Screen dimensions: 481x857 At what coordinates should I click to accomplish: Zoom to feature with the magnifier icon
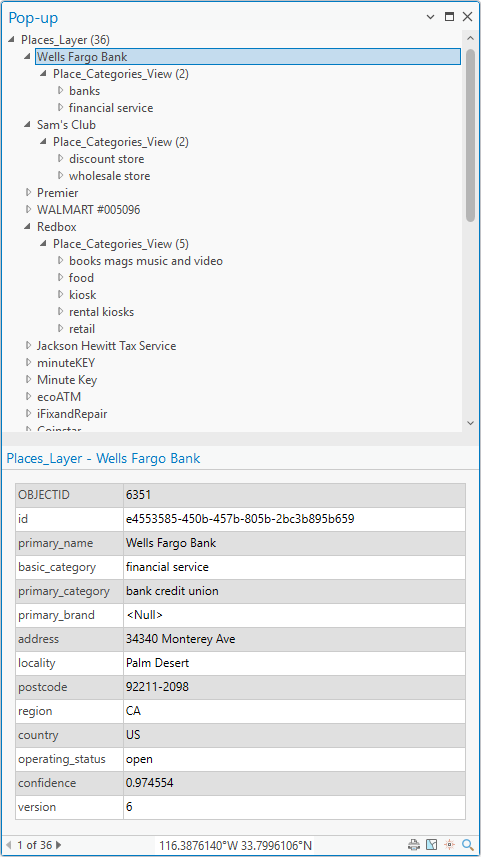(x=467, y=844)
